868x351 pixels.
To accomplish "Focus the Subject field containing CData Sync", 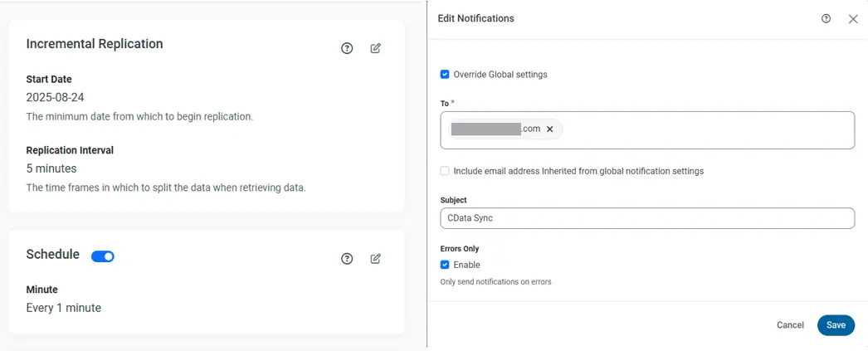I will [647, 218].
